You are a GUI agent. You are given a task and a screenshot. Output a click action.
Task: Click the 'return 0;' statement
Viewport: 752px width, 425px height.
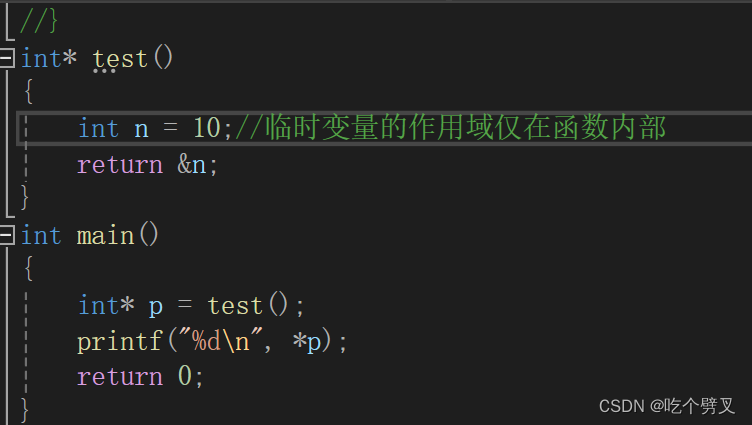(x=140, y=377)
